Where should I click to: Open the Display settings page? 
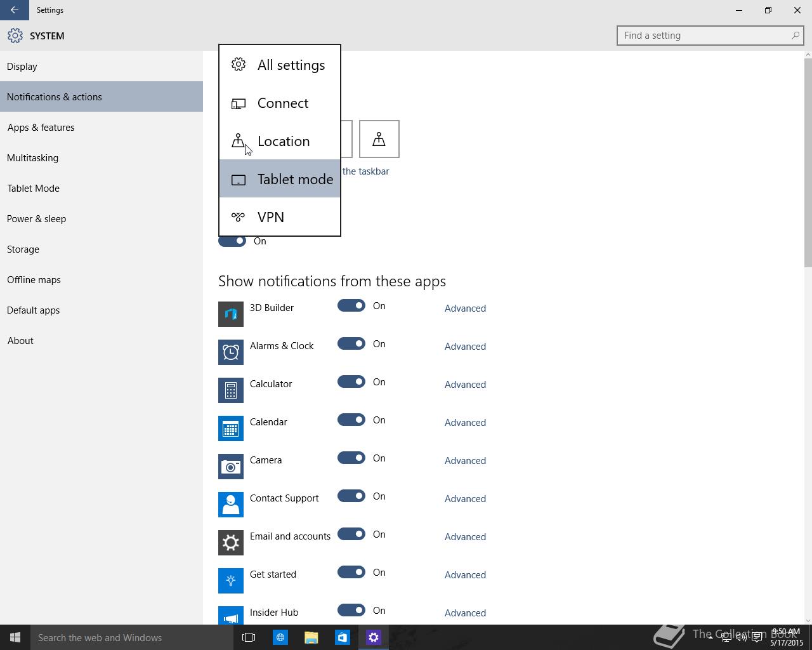(x=101, y=66)
